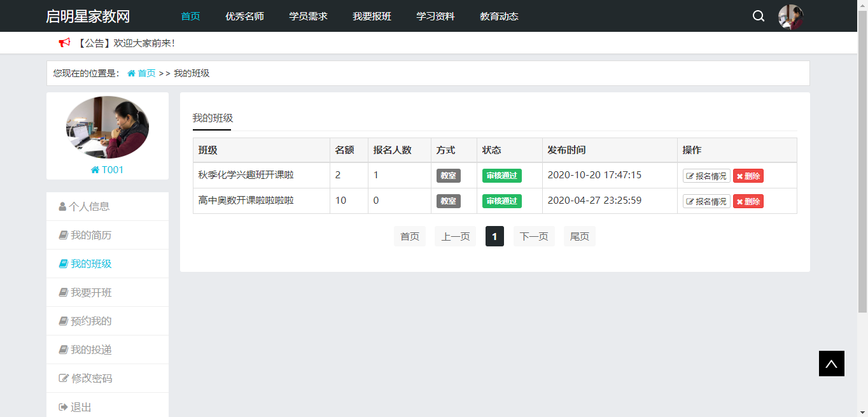Select the 我的班级 tab heading
This screenshot has width=868, height=417.
[x=213, y=118]
